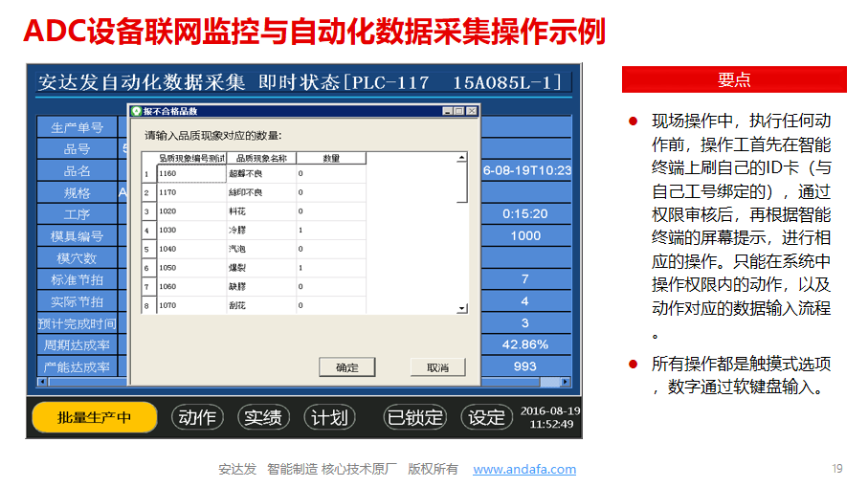Image resolution: width=868 pixels, height=487 pixels.
Task: Click the table scrollbar down arrow
Action: tap(462, 308)
